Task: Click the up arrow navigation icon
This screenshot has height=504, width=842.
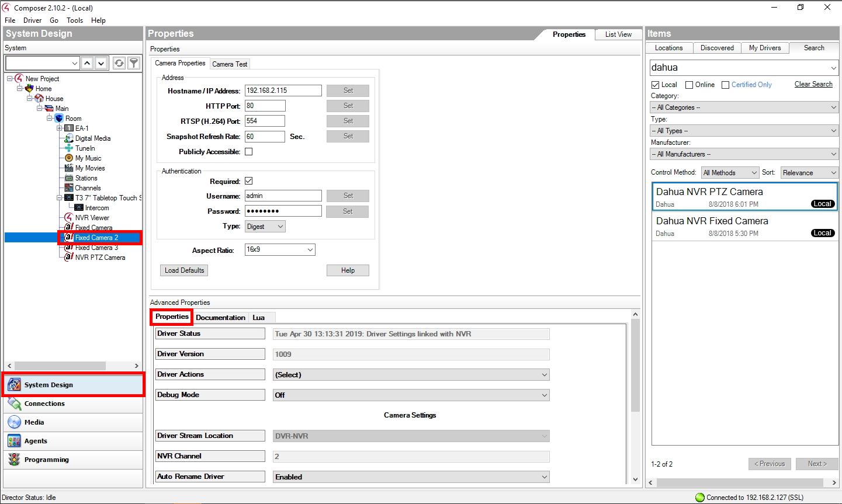Action: pos(87,63)
